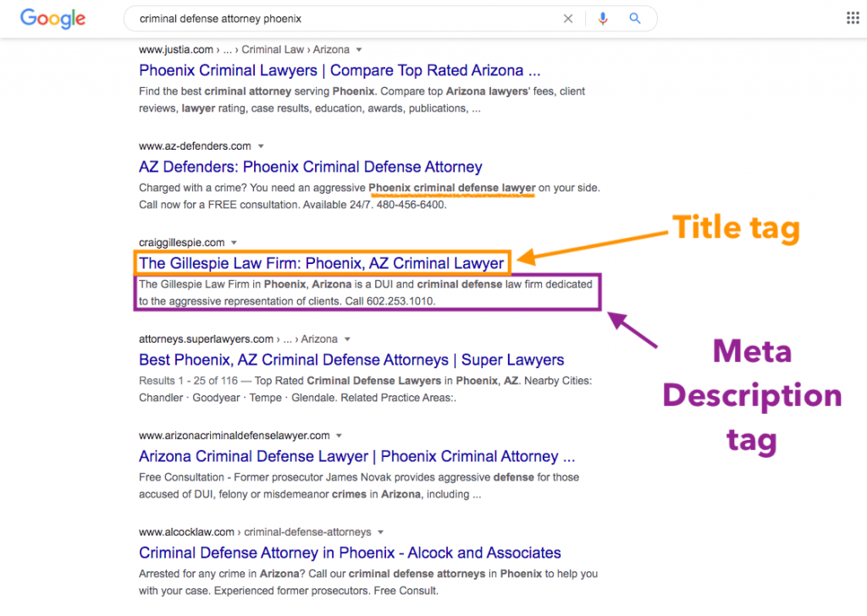This screenshot has height=616, width=867.
Task: Click the snippet starting 'Find the best criminal attorney'
Action: [362, 100]
